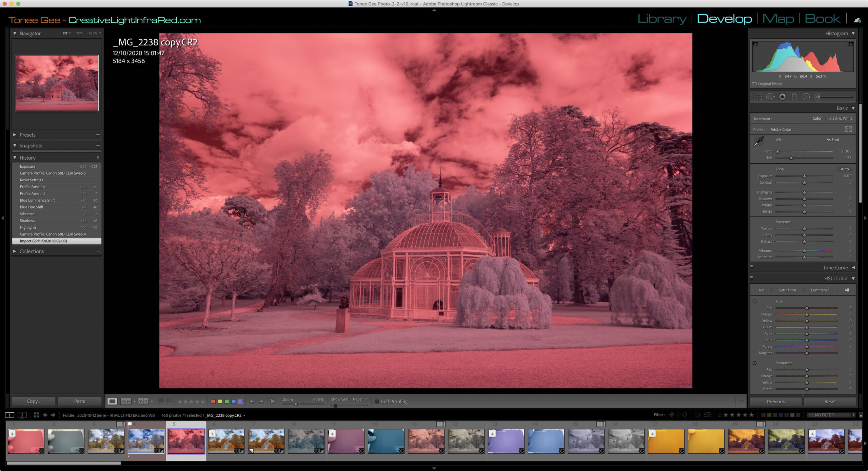The image size is (868, 471).
Task: Open the Profile Browser grid icon
Action: click(848, 129)
